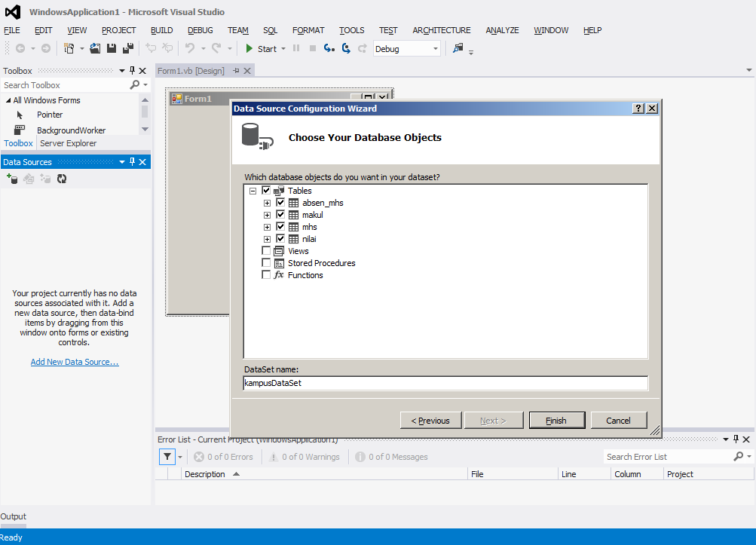
Task: Collapse the Tables tree node
Action: (253, 191)
